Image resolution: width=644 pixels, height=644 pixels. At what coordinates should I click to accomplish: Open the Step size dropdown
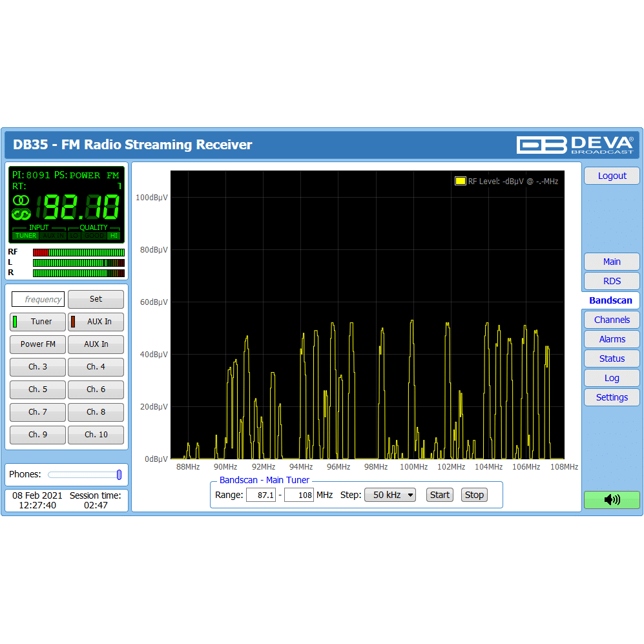pyautogui.click(x=390, y=495)
